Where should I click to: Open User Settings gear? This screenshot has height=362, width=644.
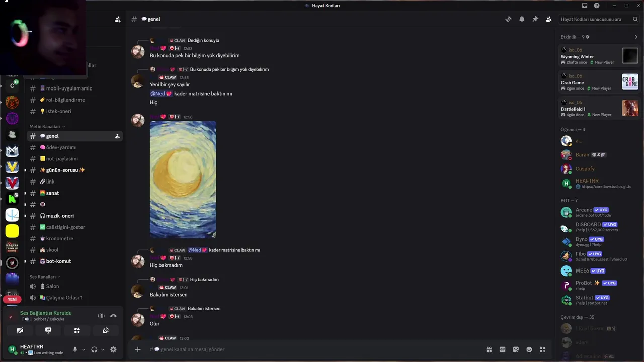point(113,349)
